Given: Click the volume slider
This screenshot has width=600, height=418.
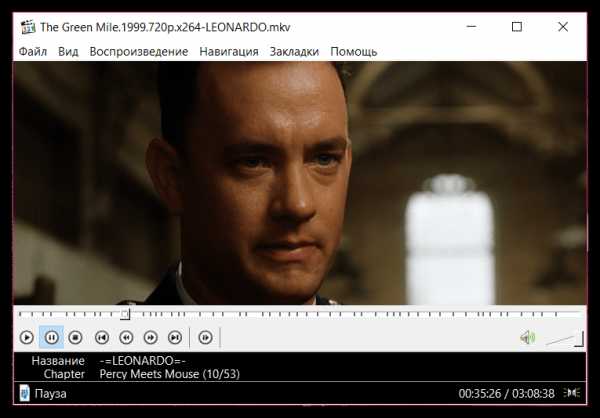Looking at the screenshot, I should tap(565, 339).
